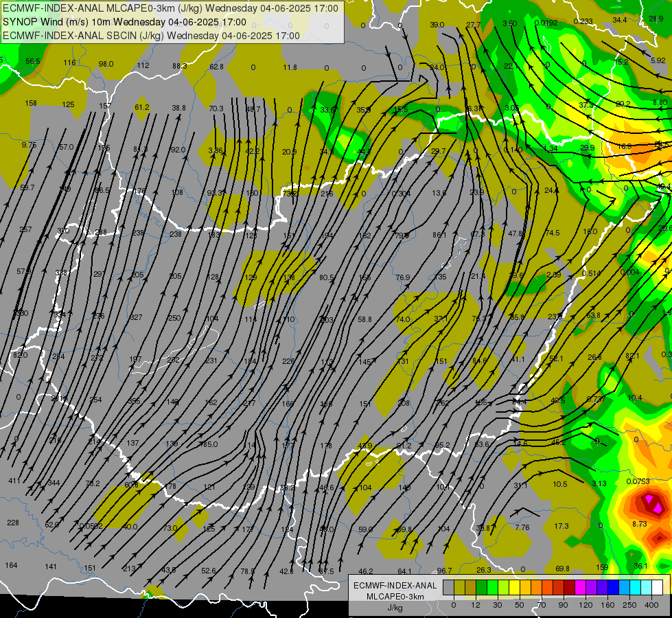Click the map value 158
Image resolution: width=672 pixels, height=618 pixels.
pos(31,103)
